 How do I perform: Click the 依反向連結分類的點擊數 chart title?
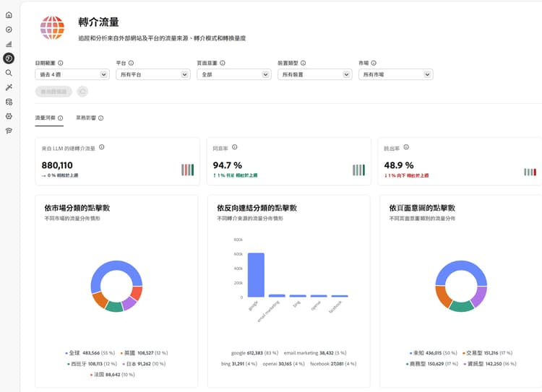257,208
